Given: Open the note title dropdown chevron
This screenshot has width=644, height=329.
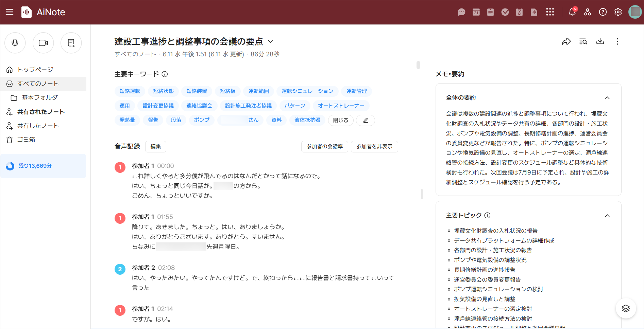Looking at the screenshot, I should [270, 41].
